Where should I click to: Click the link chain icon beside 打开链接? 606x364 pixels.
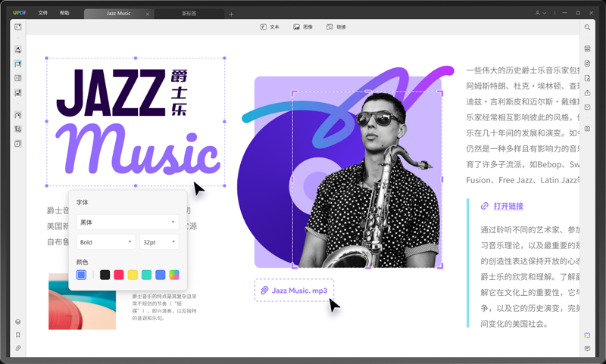[485, 206]
